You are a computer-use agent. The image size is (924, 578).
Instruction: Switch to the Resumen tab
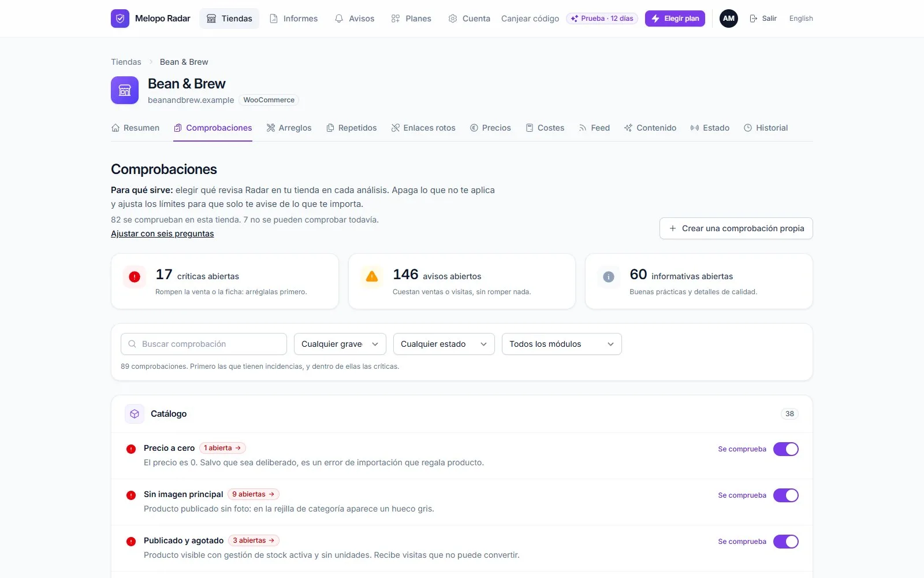tap(135, 128)
